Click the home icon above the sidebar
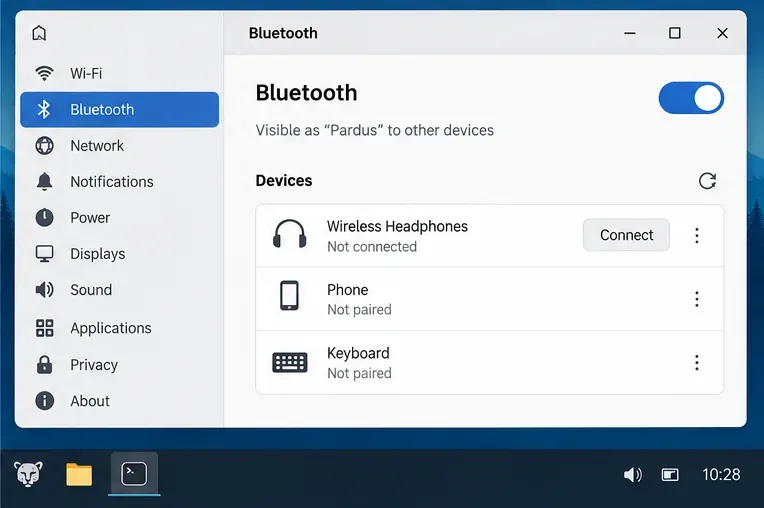Image resolution: width=764 pixels, height=508 pixels. point(39,33)
